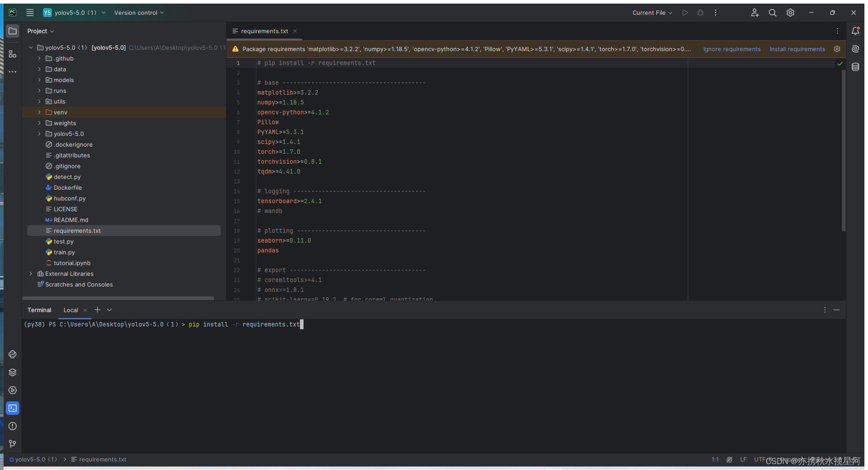Show more tool windows ellipsis
Image resolution: width=868 pixels, height=470 pixels.
click(13, 72)
